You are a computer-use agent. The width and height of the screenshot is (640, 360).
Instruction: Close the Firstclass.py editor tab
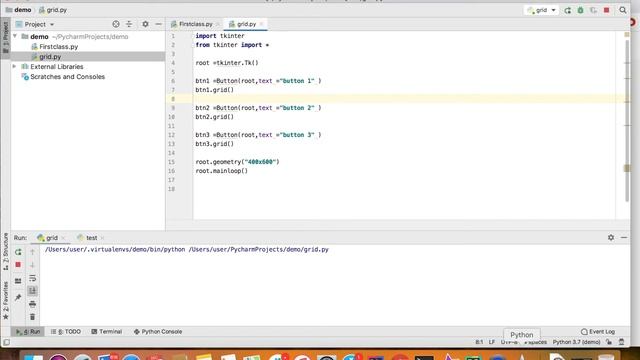(218, 24)
